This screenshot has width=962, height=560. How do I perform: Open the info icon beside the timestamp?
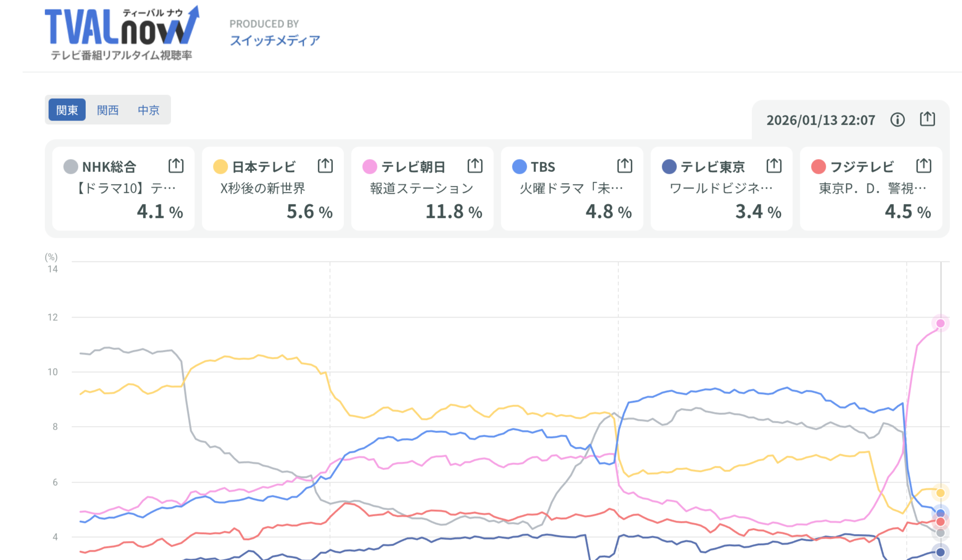click(898, 120)
